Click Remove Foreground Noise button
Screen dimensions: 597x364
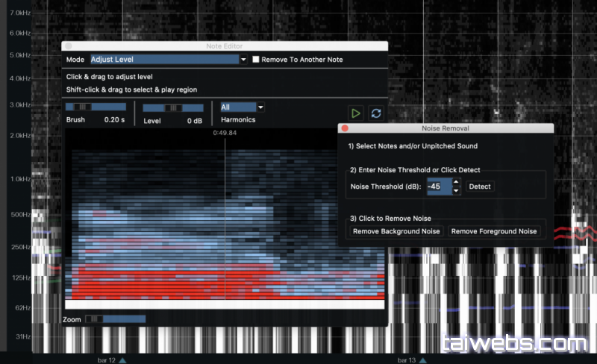[494, 231]
